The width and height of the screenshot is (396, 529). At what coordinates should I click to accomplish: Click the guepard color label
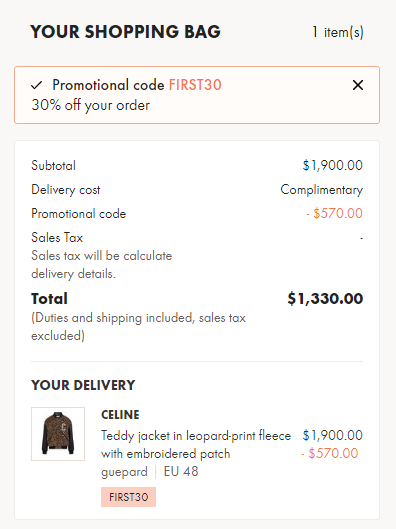tap(124, 472)
